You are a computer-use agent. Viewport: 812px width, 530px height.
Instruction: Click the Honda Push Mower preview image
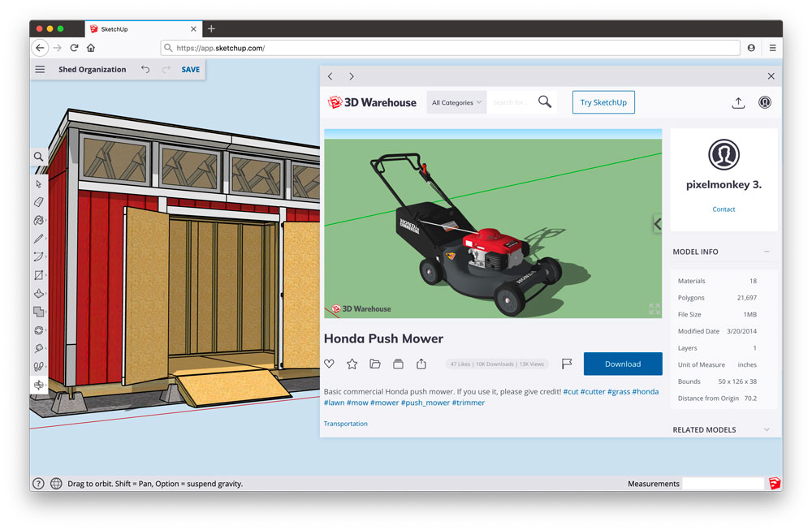493,223
